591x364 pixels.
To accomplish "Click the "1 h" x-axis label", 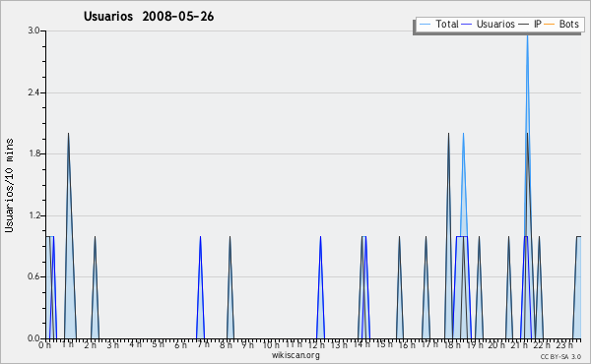I will click(67, 344).
